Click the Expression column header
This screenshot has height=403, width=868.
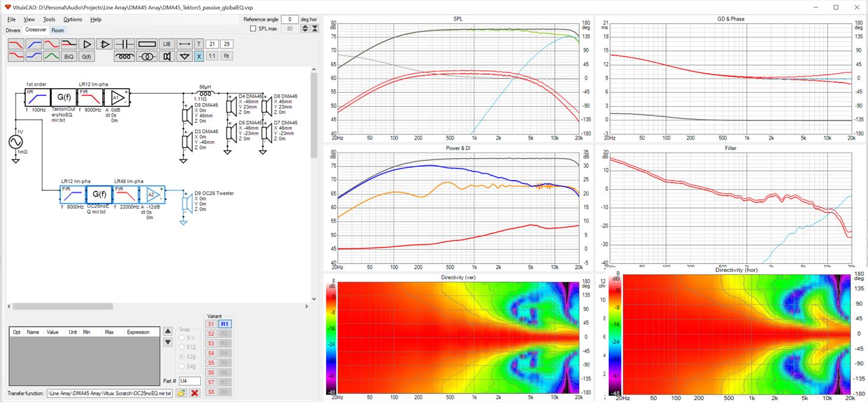[x=138, y=332]
